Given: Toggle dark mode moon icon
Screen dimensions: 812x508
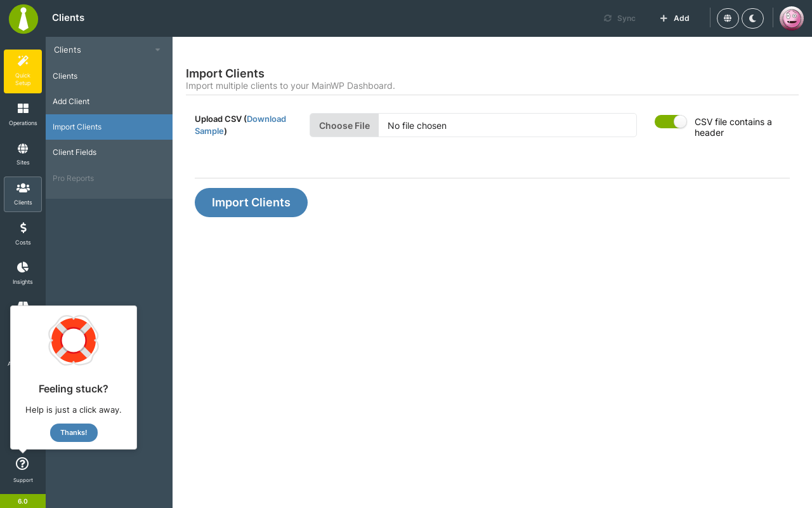Looking at the screenshot, I should pos(752,18).
